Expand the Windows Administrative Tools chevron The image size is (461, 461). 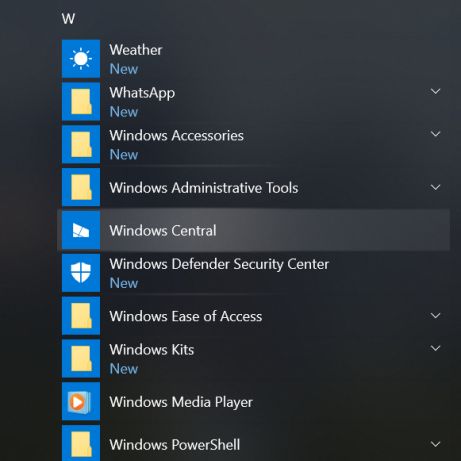click(x=435, y=187)
